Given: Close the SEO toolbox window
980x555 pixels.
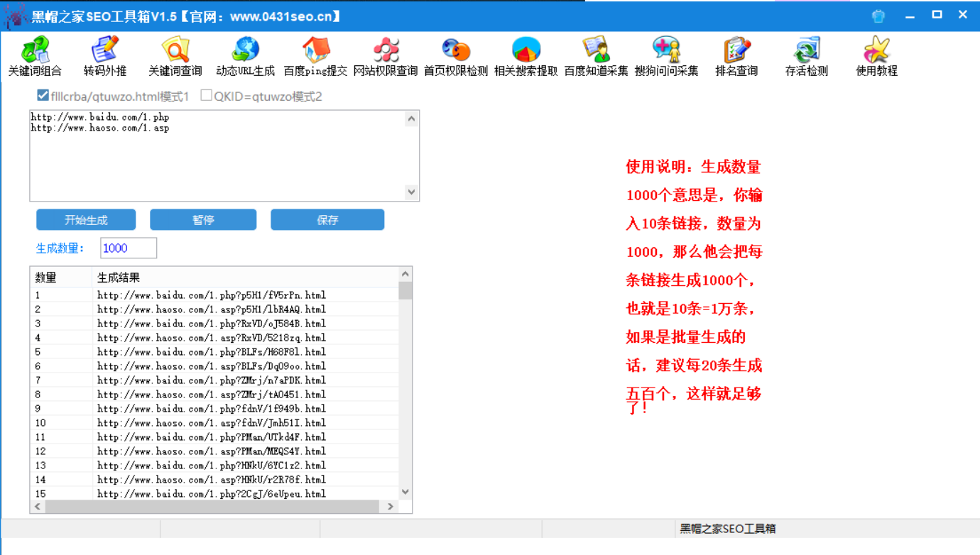Looking at the screenshot, I should click(963, 15).
